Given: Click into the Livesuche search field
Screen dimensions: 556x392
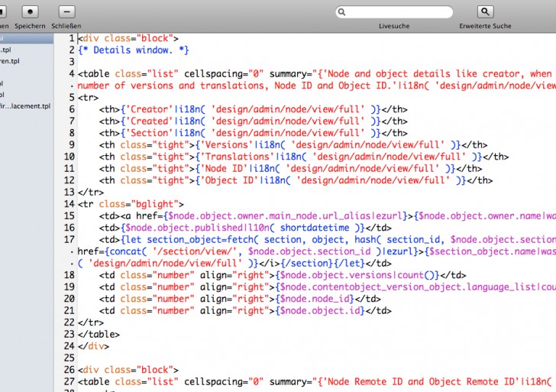Looking at the screenshot, I should tap(397, 12).
